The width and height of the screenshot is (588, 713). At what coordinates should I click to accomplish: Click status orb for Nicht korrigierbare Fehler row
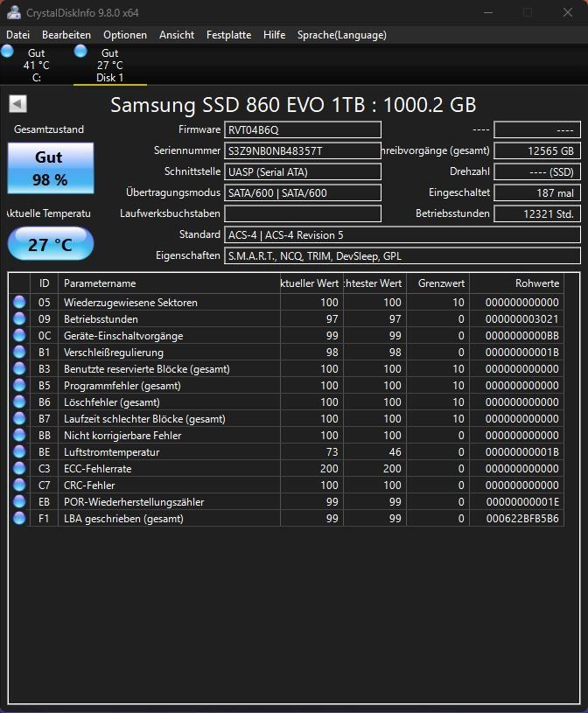pos(19,435)
